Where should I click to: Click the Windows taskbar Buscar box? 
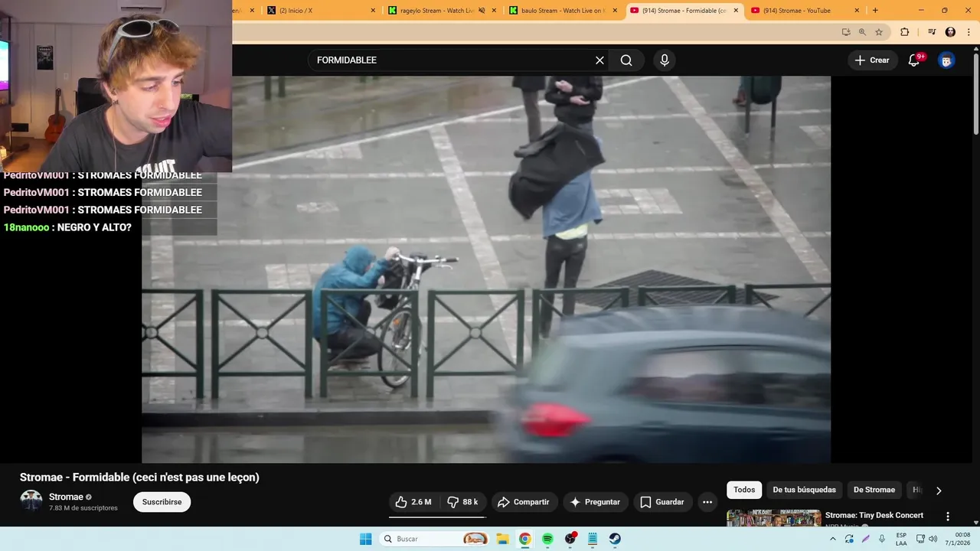pyautogui.click(x=434, y=539)
